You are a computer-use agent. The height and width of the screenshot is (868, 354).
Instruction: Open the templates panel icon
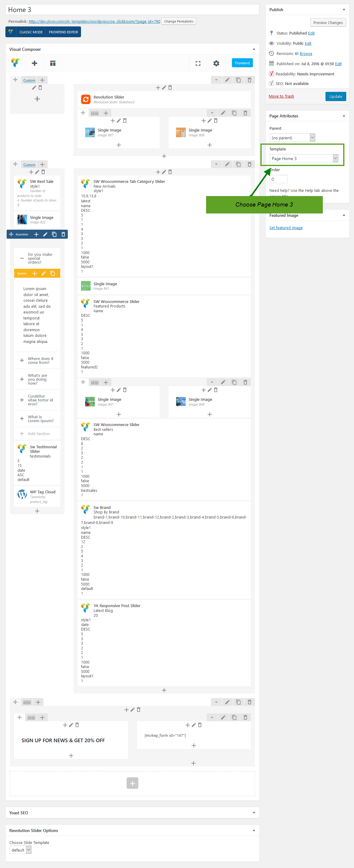click(x=52, y=63)
